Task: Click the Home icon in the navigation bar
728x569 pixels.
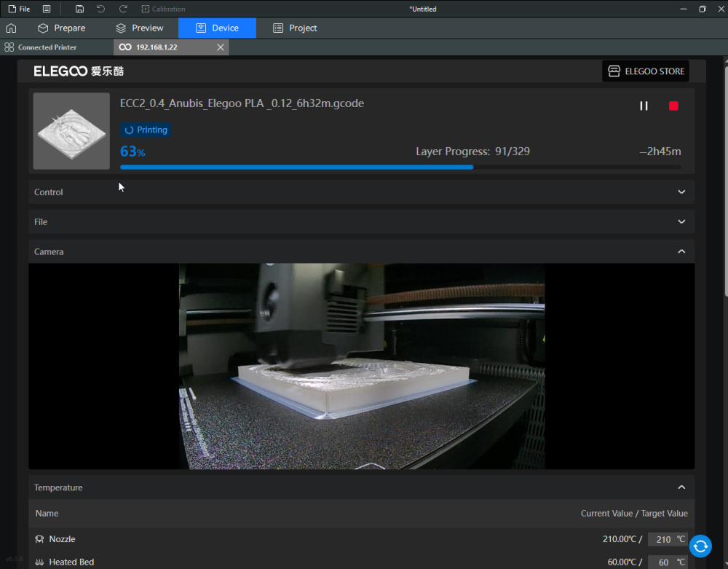Action: (x=11, y=28)
